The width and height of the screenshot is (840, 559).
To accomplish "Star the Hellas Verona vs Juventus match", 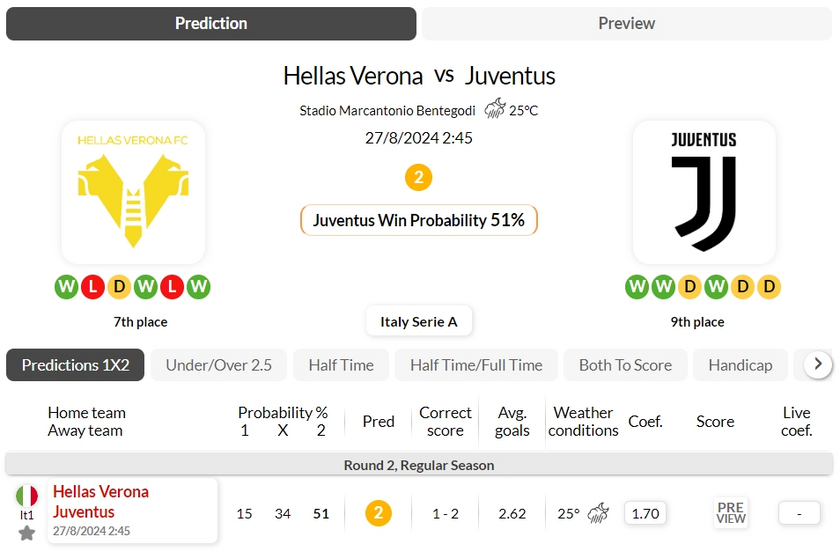I will coord(27,533).
